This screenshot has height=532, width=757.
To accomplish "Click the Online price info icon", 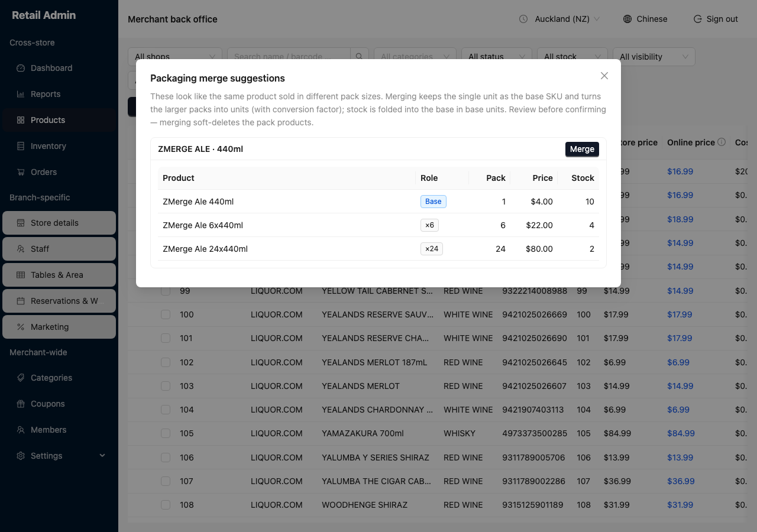I will (x=722, y=142).
